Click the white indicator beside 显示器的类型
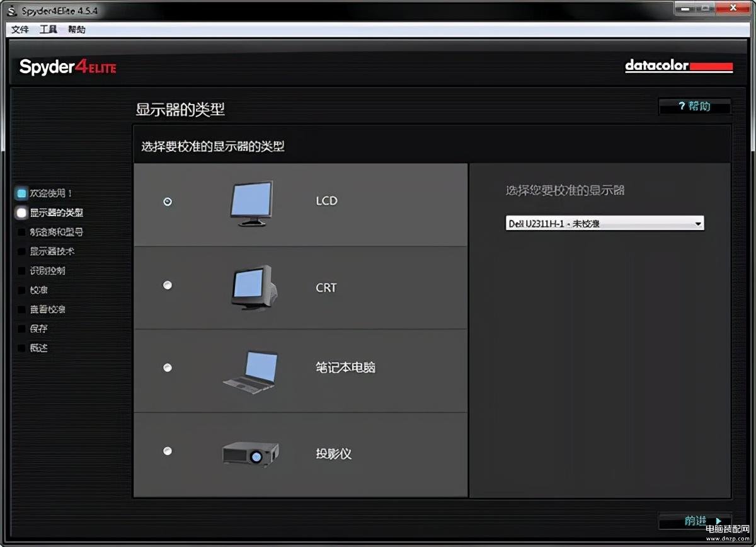 21,213
